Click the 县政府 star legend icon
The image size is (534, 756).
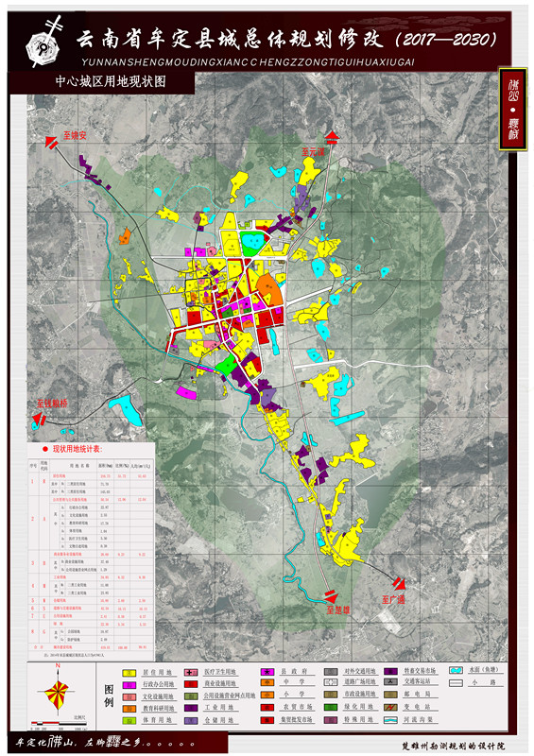tap(267, 672)
